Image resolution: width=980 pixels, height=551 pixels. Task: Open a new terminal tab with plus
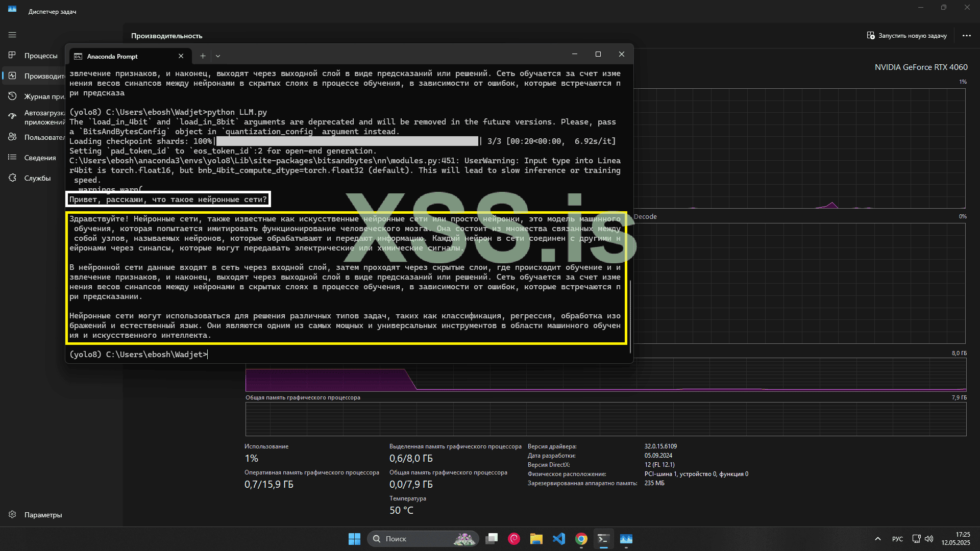(x=203, y=56)
